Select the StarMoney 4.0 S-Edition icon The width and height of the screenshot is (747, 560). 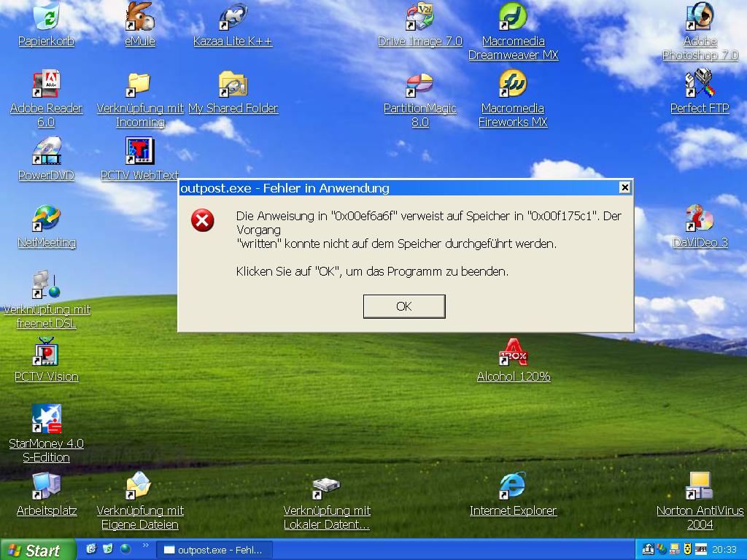tap(46, 419)
